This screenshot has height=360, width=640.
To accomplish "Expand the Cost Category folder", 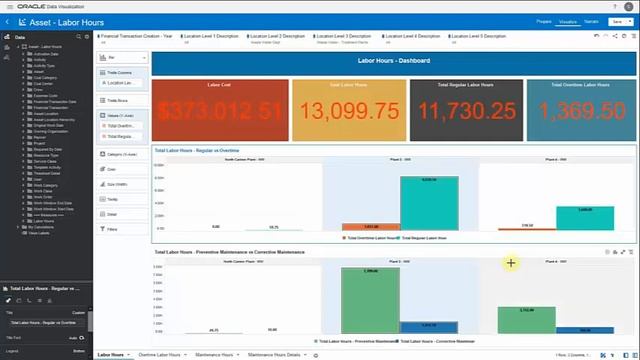I will 24,78.
